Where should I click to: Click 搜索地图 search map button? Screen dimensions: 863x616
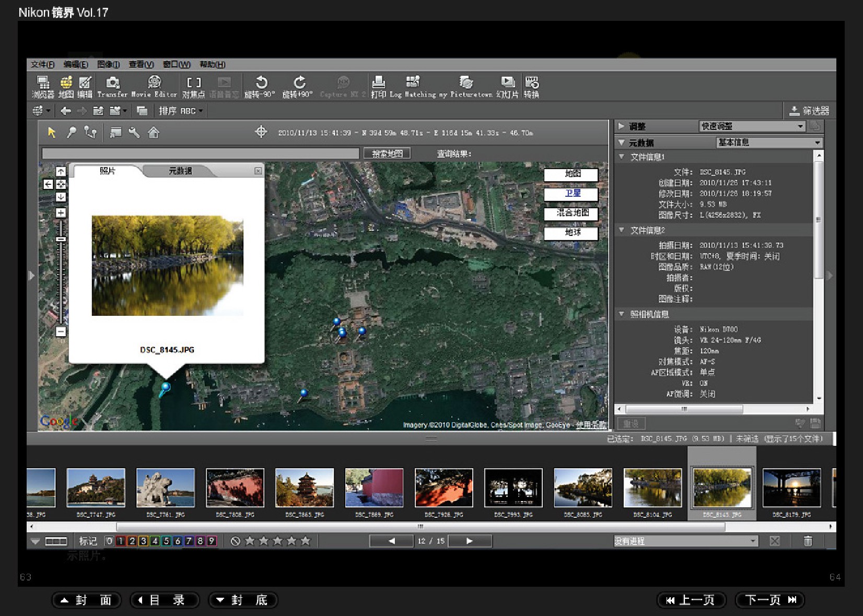point(387,153)
